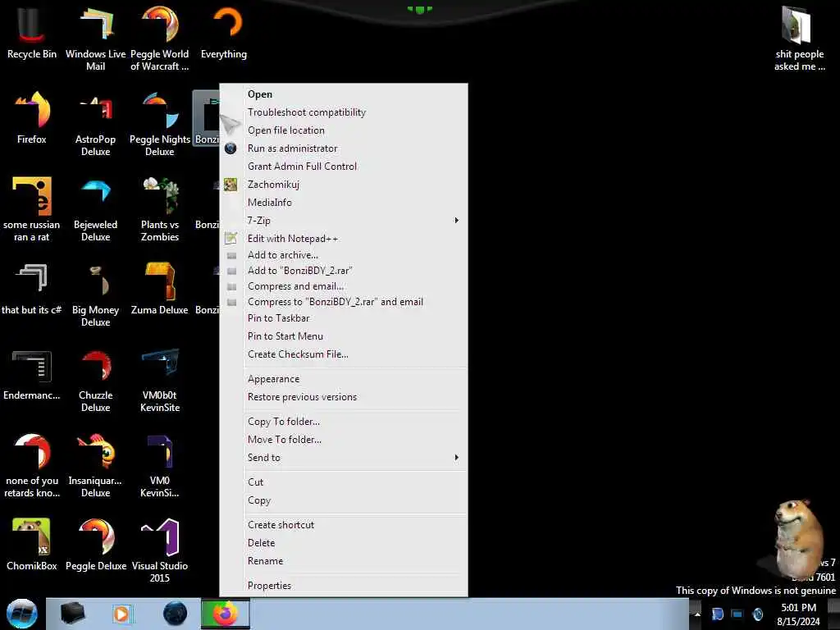840x630 pixels.
Task: Select the Peggle Nights Deluxe icon
Action: [x=160, y=125]
